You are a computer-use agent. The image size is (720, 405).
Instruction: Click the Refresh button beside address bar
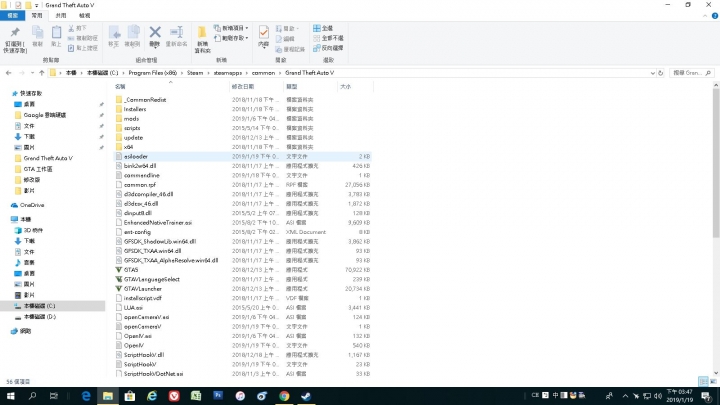click(x=661, y=73)
